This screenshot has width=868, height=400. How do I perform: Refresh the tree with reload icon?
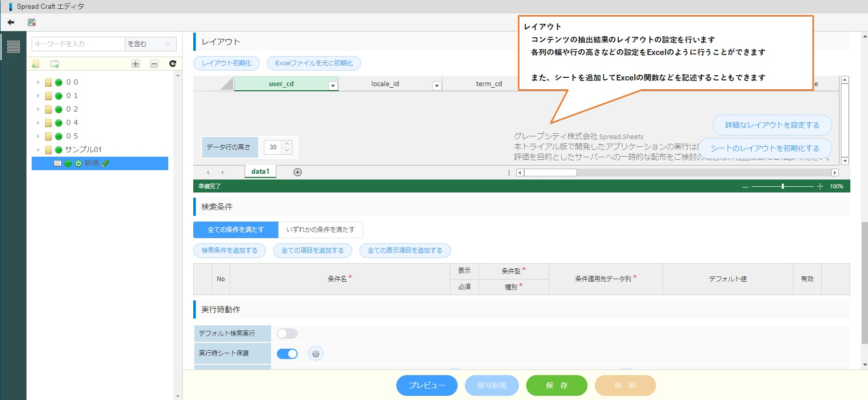pos(173,64)
